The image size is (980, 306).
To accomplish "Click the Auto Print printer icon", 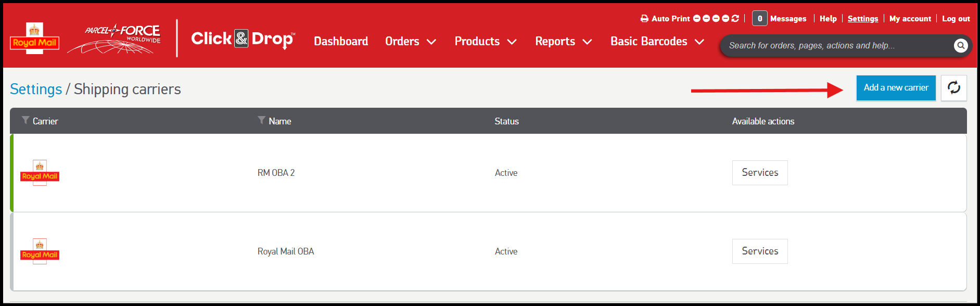I will click(x=644, y=19).
